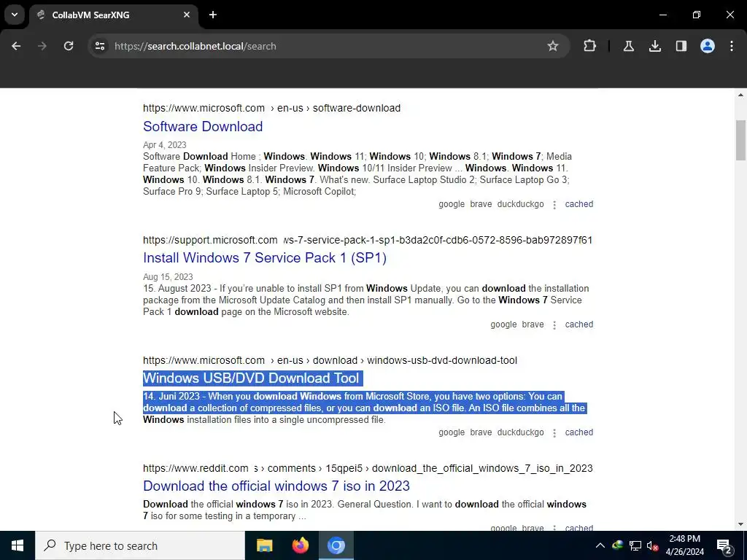747x560 pixels.
Task: Select the CollabVM SearXNG tab
Action: 113,15
